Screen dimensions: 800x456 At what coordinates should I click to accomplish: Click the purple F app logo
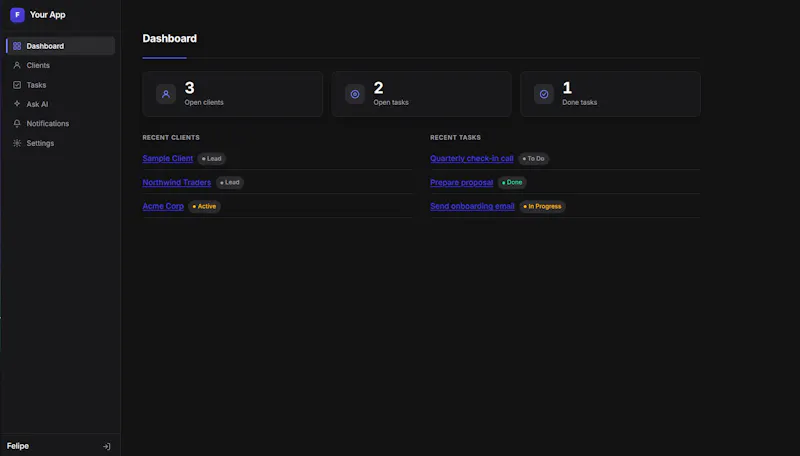(17, 15)
